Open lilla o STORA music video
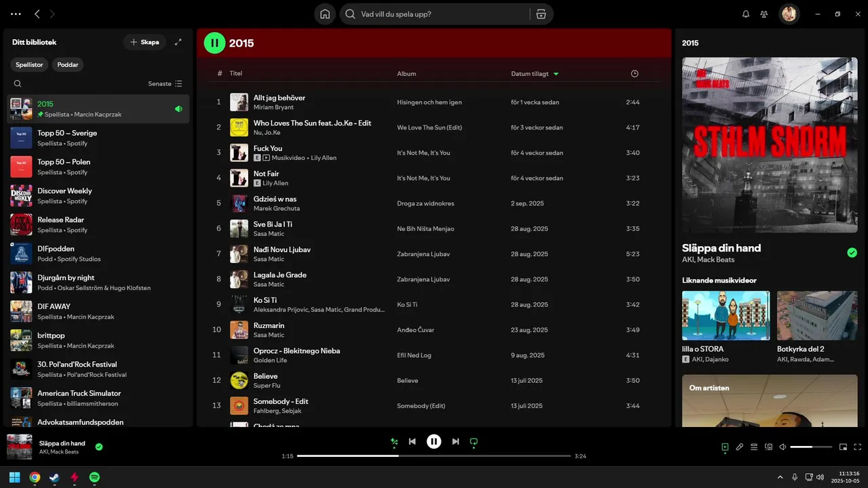This screenshot has width=868, height=488. click(726, 315)
